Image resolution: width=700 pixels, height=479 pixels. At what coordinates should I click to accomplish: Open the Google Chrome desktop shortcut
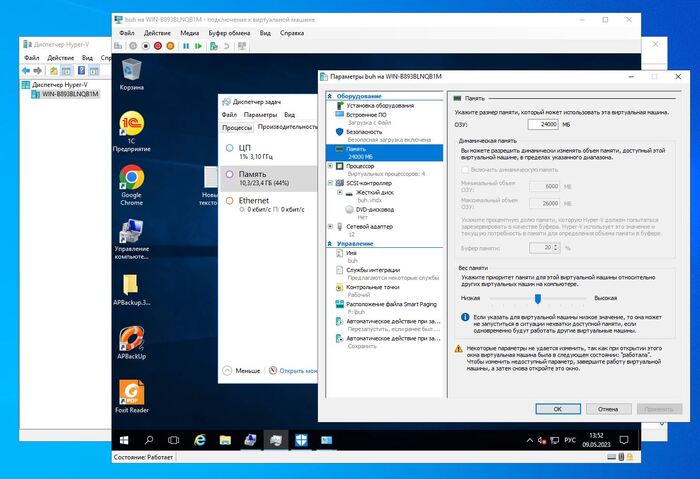[x=131, y=182]
